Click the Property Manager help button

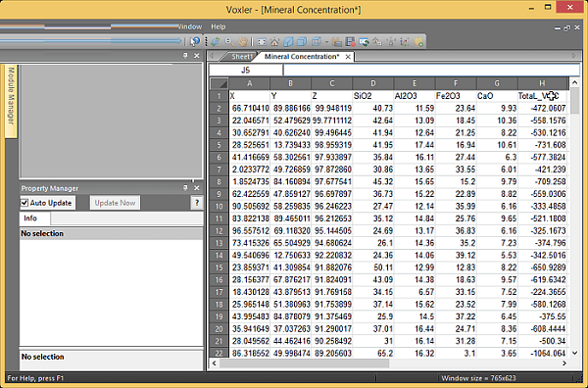pyautogui.click(x=197, y=203)
